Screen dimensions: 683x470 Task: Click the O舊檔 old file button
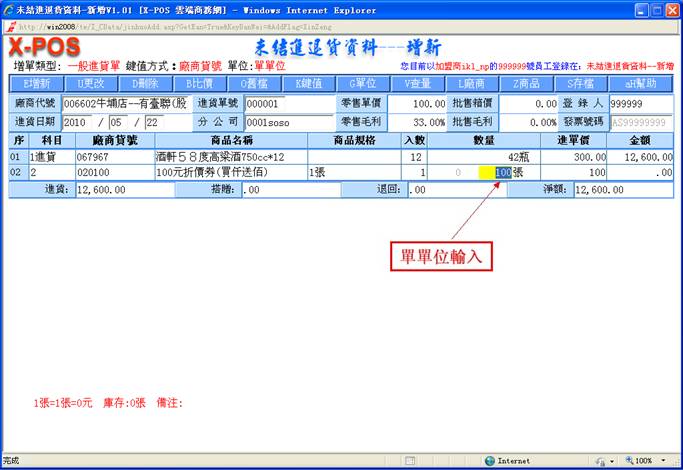coord(254,84)
